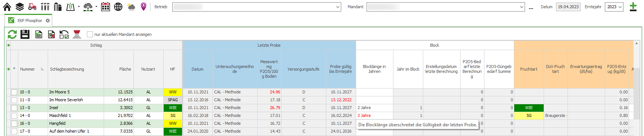Image resolution: width=644 pixels, height=136 pixels.
Task: Expand the cloud icon dropdown arrow
Action: point(96,7)
